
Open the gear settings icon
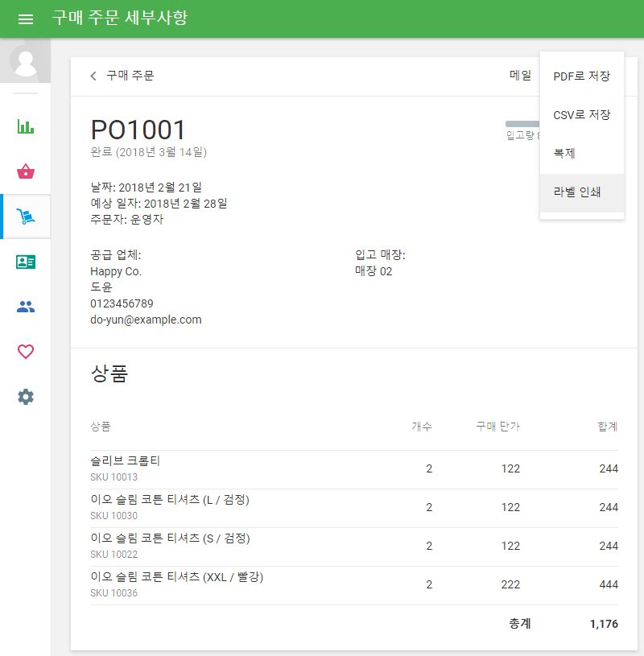[26, 397]
